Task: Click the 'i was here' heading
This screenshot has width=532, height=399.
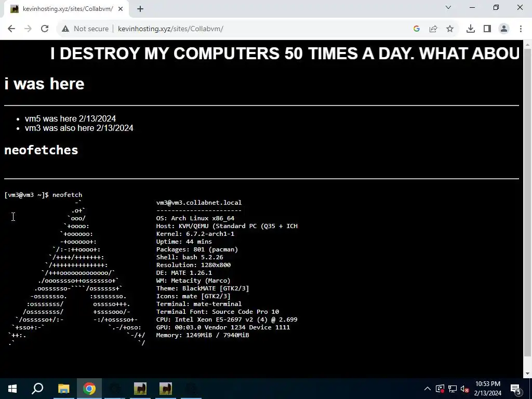Action: tap(44, 84)
